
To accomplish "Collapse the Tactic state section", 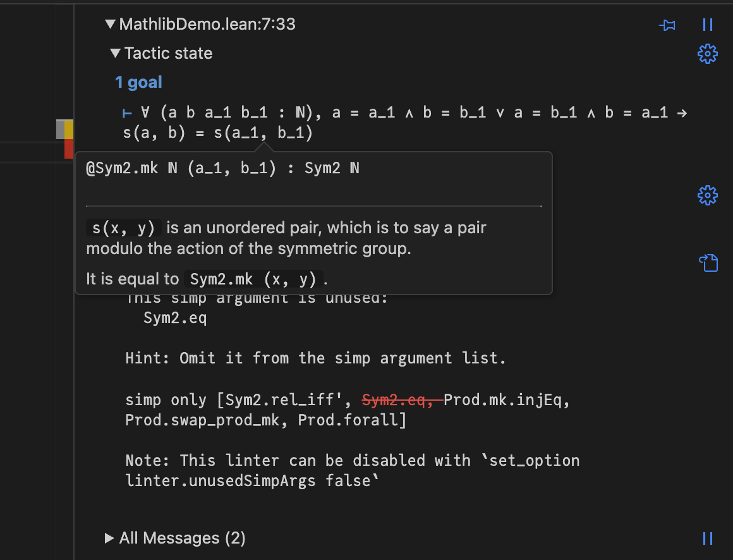I will (116, 54).
